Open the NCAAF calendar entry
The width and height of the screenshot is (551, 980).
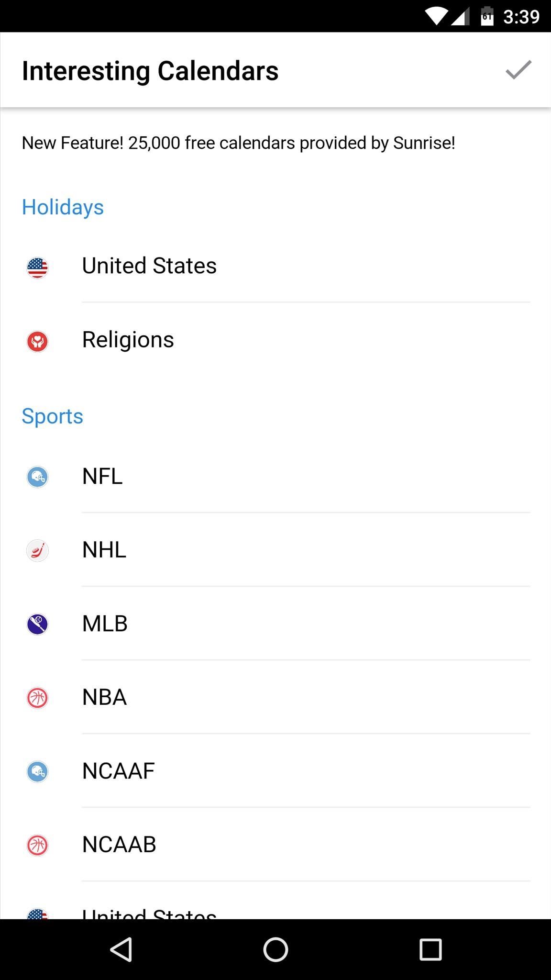pos(275,771)
